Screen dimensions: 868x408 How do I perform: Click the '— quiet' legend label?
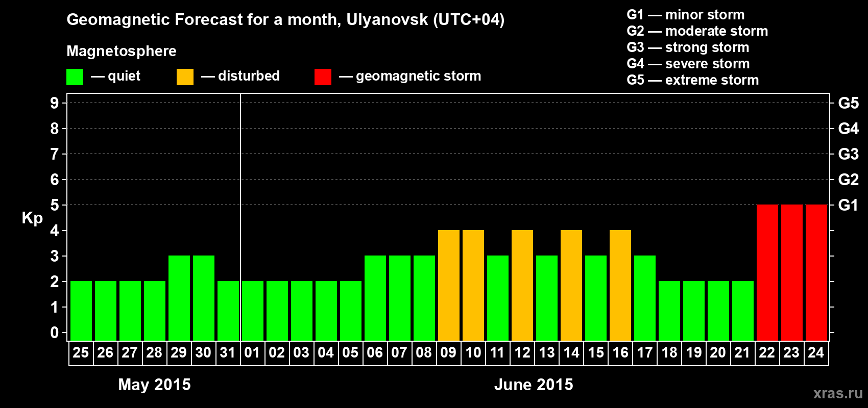pos(115,76)
